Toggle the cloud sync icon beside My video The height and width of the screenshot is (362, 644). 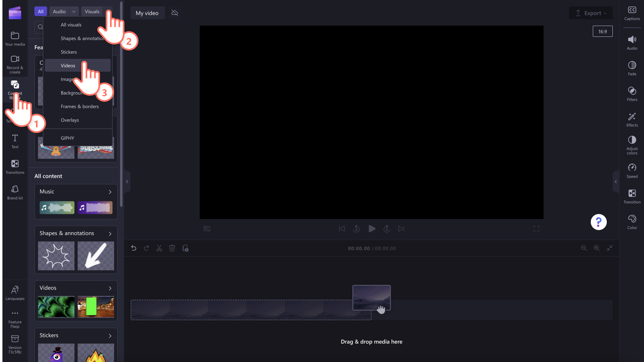pyautogui.click(x=175, y=12)
